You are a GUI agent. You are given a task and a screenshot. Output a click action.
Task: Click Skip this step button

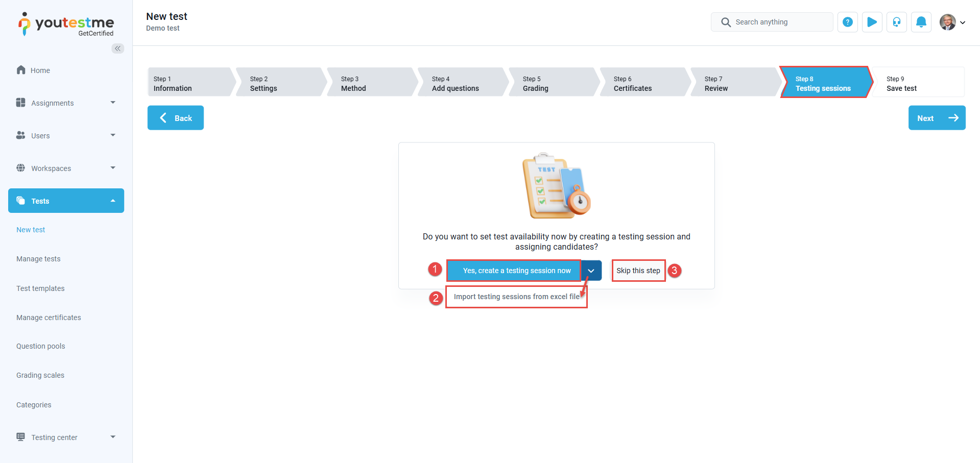point(638,271)
